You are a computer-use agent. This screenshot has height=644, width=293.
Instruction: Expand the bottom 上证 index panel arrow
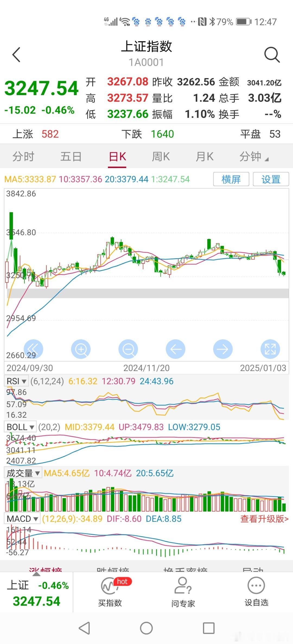[x=36, y=574]
